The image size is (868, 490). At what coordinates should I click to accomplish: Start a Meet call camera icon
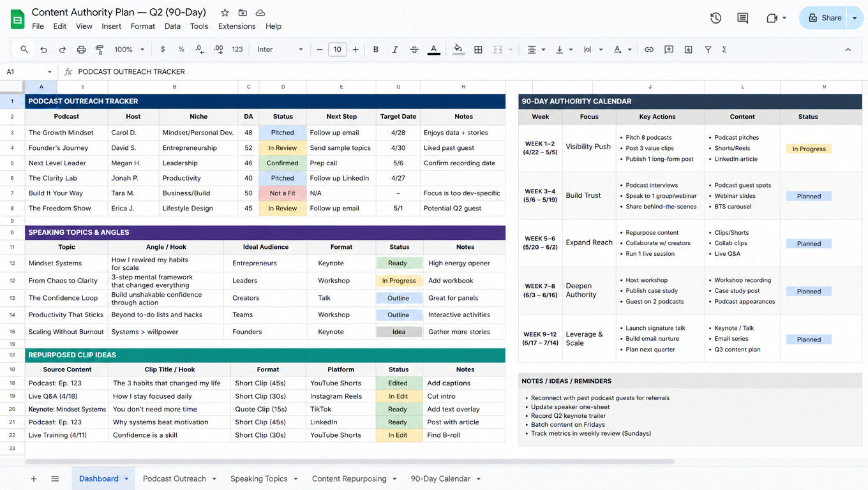(x=772, y=18)
